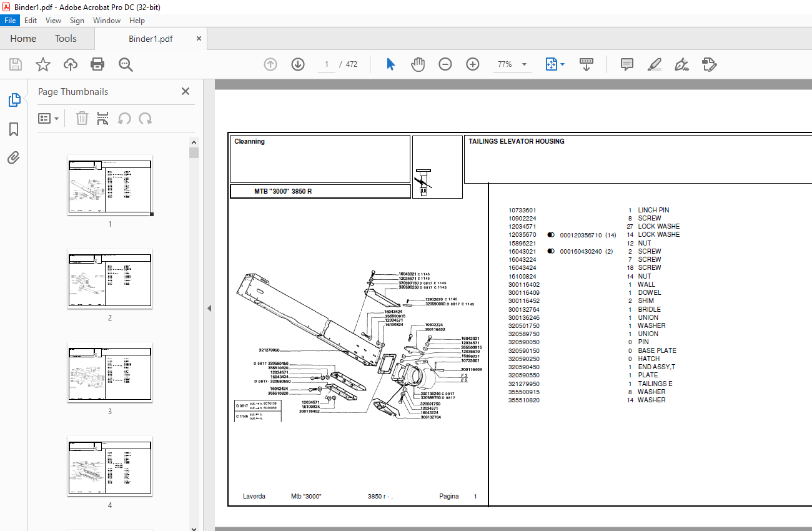The height and width of the screenshot is (531, 812).
Task: Choose the highlight text pen tool
Action: point(655,64)
